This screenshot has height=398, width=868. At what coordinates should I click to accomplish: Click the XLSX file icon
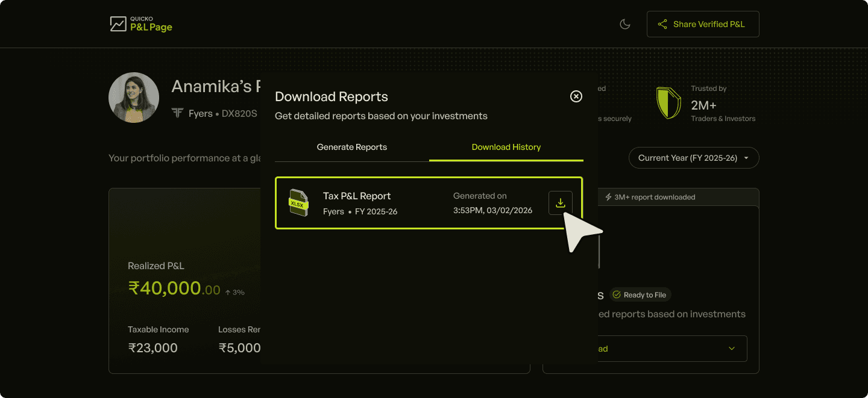[298, 203]
